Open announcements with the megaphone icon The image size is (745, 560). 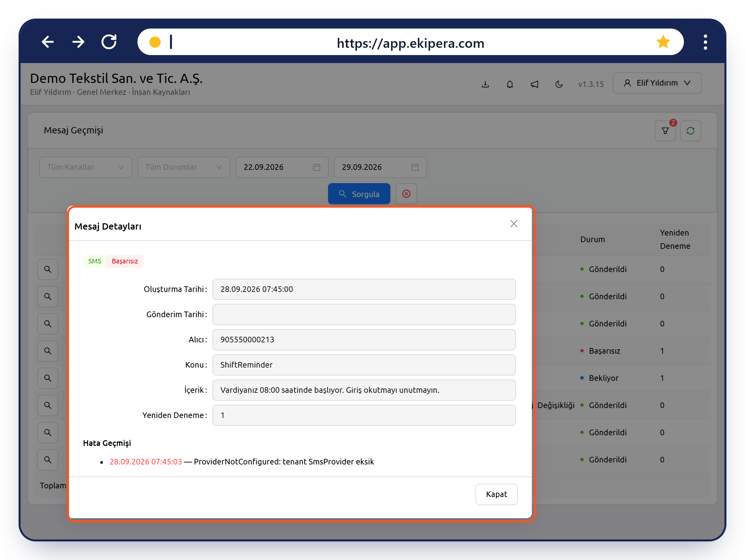pos(535,84)
